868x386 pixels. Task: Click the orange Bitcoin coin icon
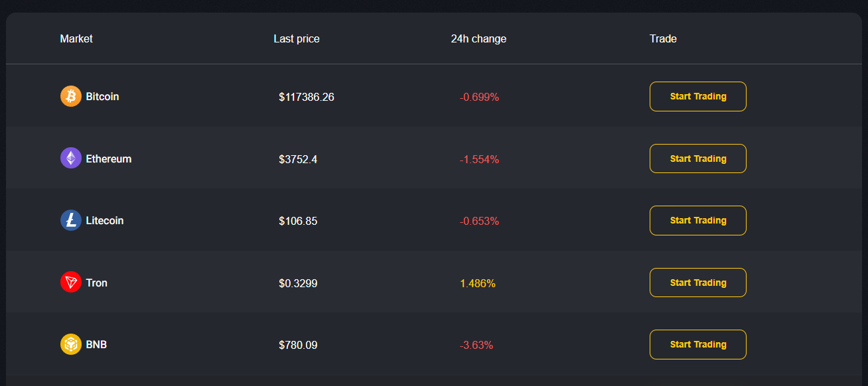click(71, 96)
